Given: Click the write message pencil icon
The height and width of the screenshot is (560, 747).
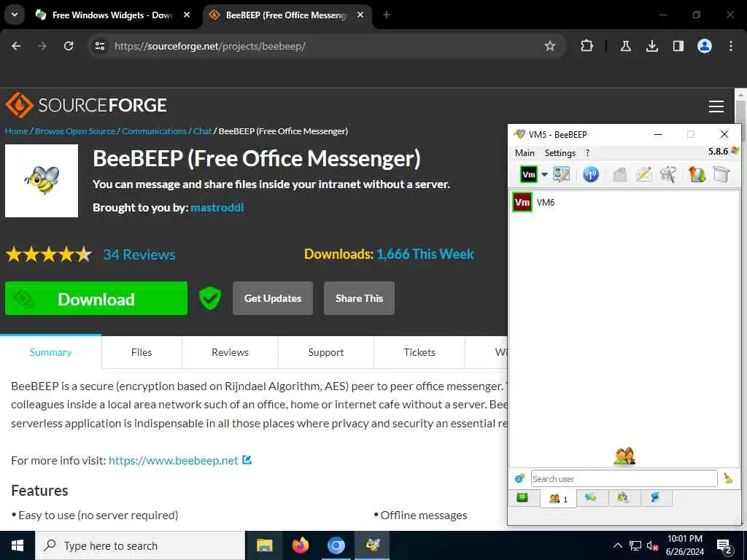Looking at the screenshot, I should 643,174.
